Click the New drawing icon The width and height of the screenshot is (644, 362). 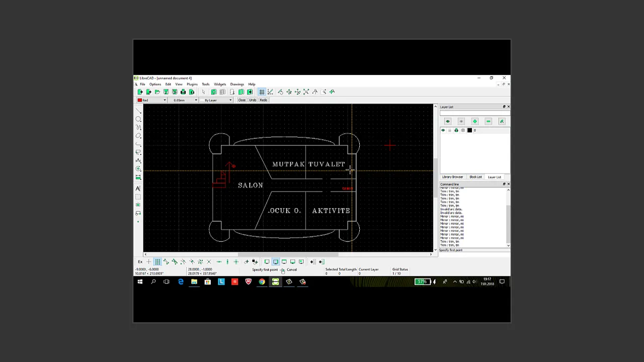pos(140,92)
